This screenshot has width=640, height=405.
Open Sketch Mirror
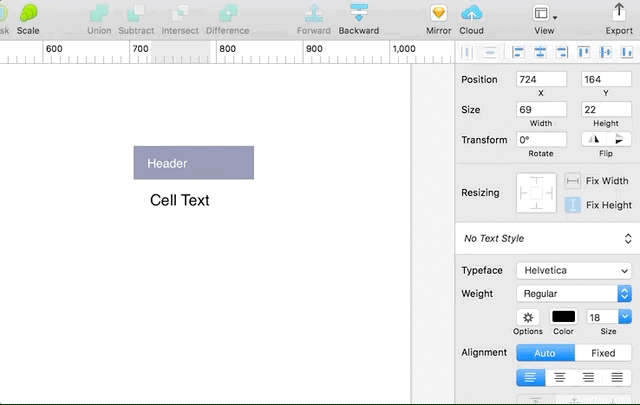click(x=438, y=19)
